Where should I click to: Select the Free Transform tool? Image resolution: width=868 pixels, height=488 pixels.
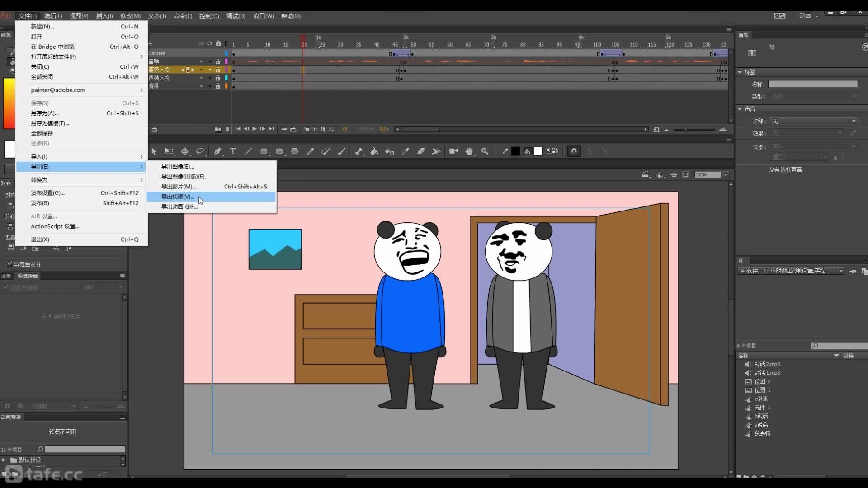click(x=169, y=151)
